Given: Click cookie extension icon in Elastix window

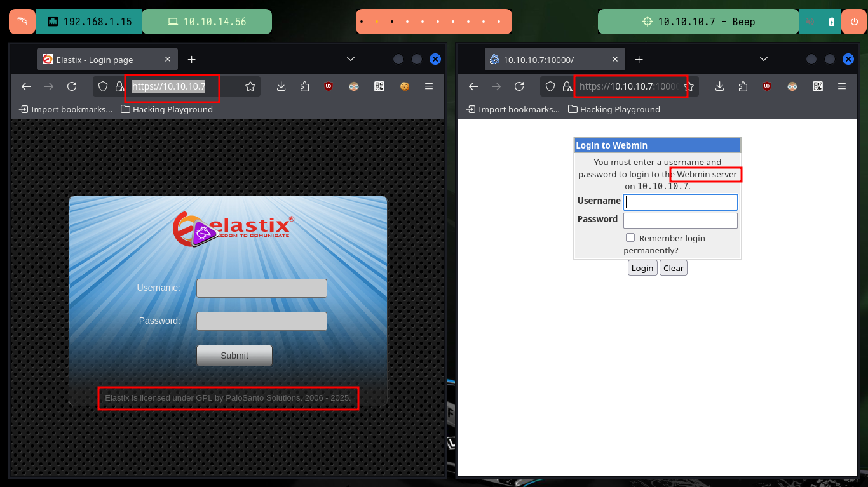Looking at the screenshot, I should 404,86.
